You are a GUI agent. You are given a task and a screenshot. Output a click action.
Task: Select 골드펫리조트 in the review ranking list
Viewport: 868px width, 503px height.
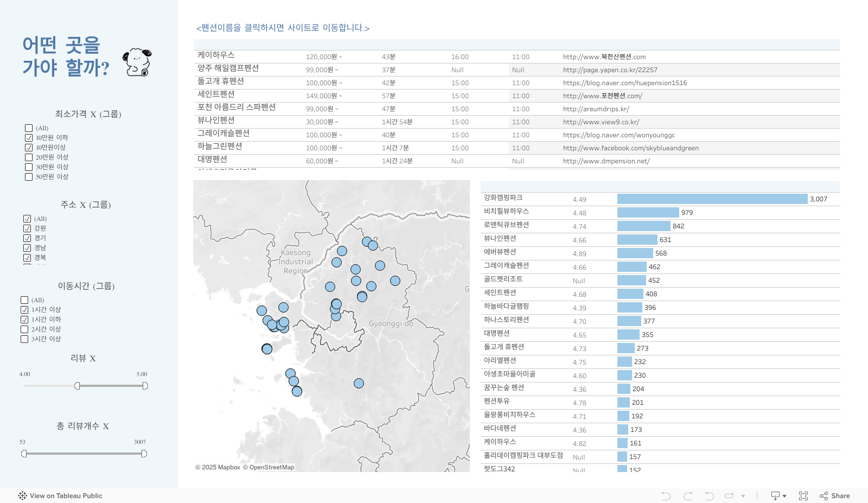pyautogui.click(x=503, y=279)
